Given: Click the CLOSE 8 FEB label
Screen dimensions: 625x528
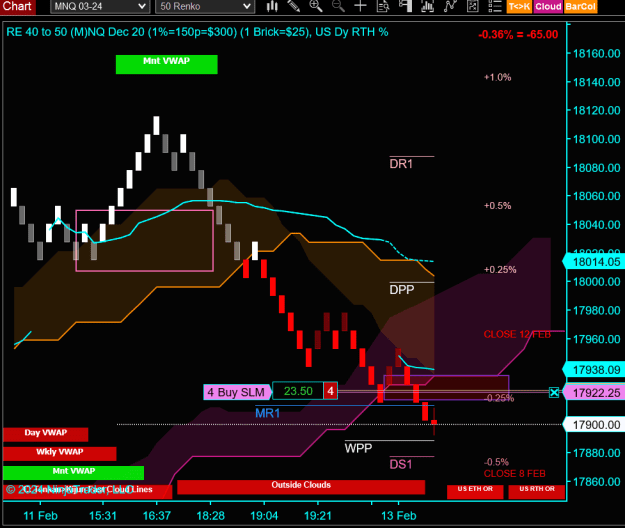Looking at the screenshot, I should point(514,473).
